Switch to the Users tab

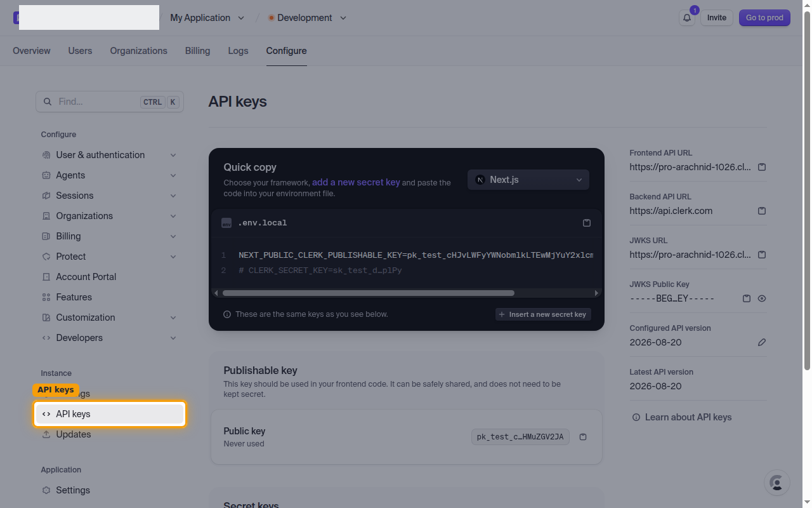[x=80, y=51]
